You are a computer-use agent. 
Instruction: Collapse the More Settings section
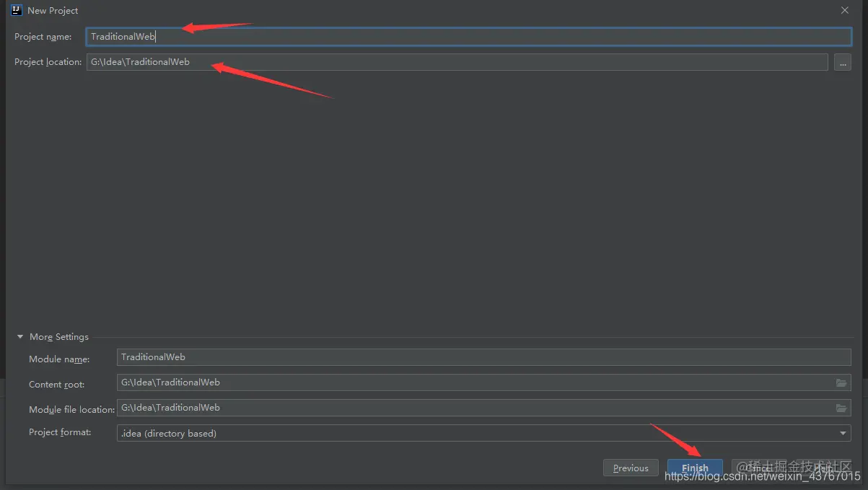click(20, 337)
